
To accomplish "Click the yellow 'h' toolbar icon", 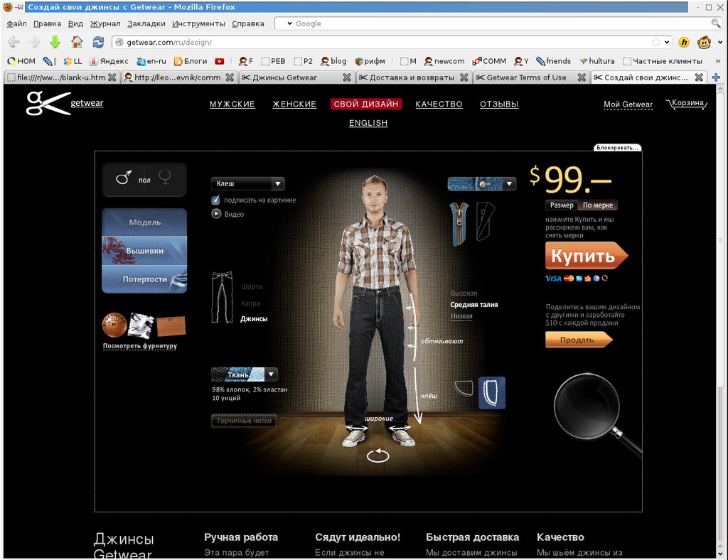I will [x=683, y=42].
